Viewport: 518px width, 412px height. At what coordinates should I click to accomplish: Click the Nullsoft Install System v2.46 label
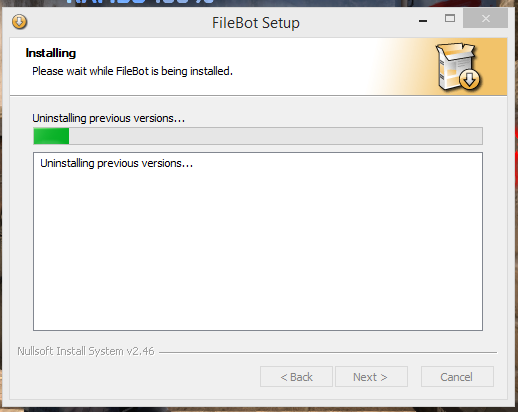tap(86, 351)
